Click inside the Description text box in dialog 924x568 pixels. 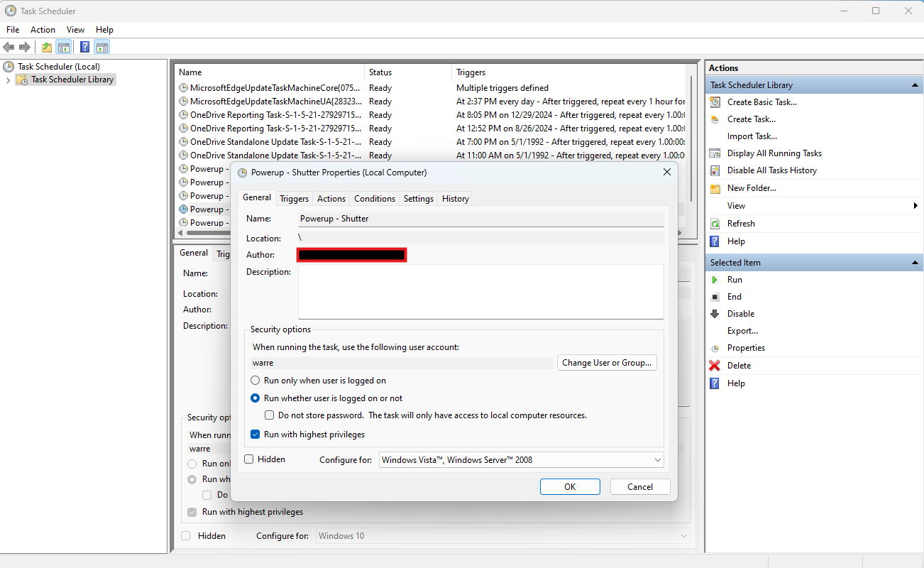pyautogui.click(x=480, y=292)
